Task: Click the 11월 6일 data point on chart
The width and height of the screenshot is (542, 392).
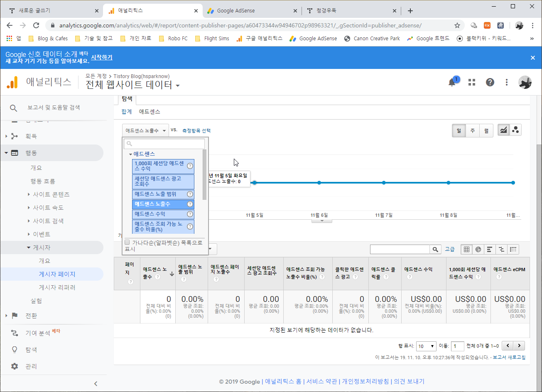Action: [x=319, y=183]
